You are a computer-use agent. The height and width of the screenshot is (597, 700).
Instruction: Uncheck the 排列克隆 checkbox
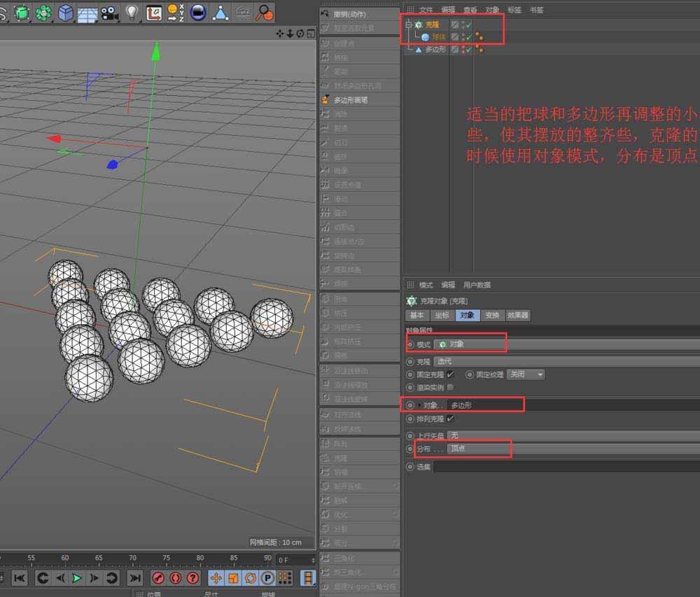(450, 420)
